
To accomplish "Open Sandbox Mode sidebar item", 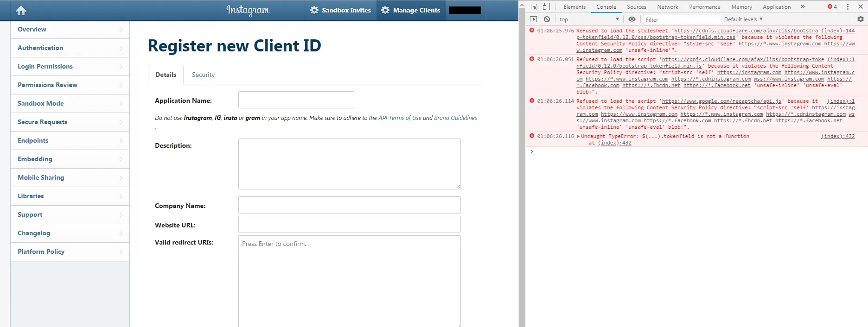I will click(70, 103).
